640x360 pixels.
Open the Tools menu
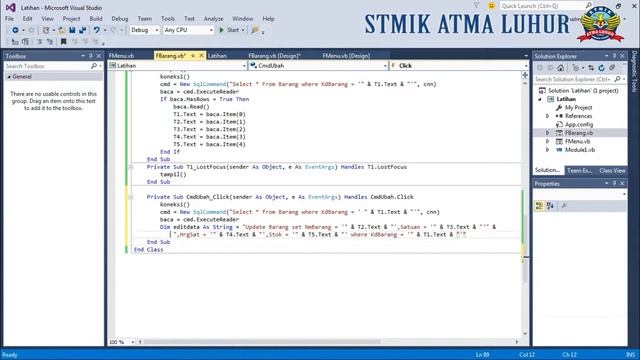[x=168, y=19]
